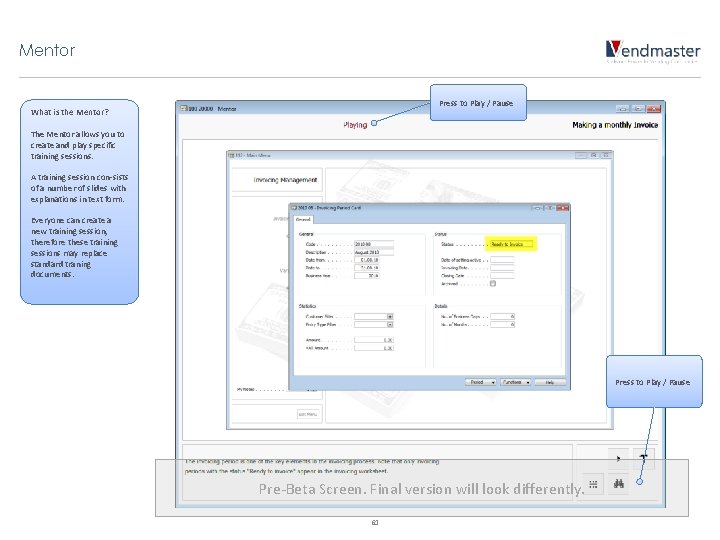Click the Invoicing Date field
This screenshot has height=540, width=720.
pos(502,268)
